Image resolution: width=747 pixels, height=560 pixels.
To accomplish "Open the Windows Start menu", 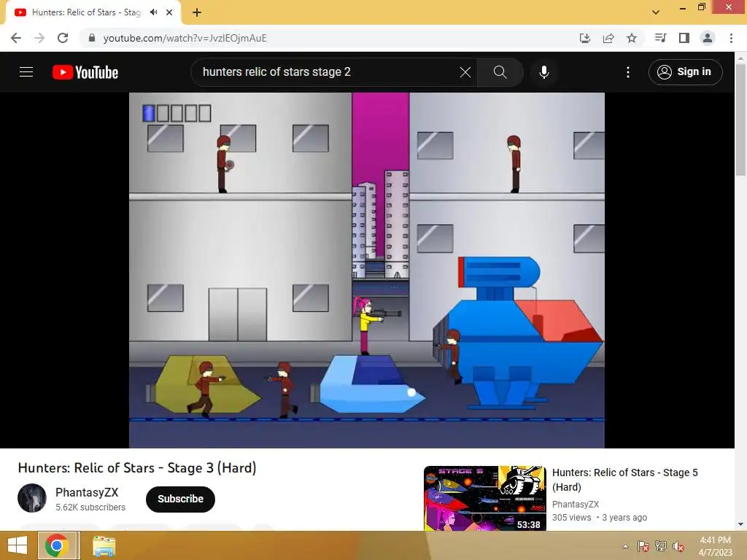I will coord(18,545).
